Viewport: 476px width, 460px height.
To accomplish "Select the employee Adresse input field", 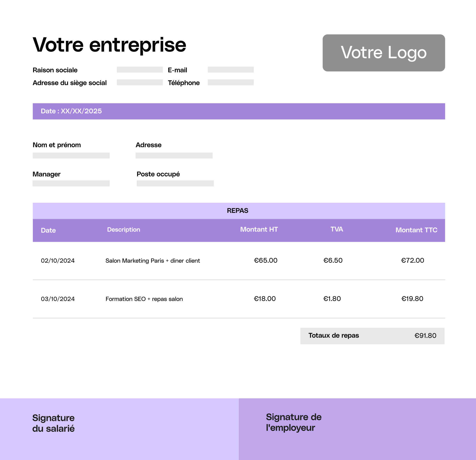I will [174, 156].
